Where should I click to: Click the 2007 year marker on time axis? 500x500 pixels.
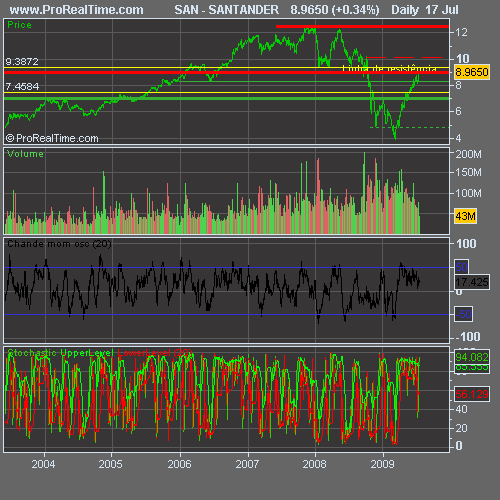pyautogui.click(x=247, y=464)
